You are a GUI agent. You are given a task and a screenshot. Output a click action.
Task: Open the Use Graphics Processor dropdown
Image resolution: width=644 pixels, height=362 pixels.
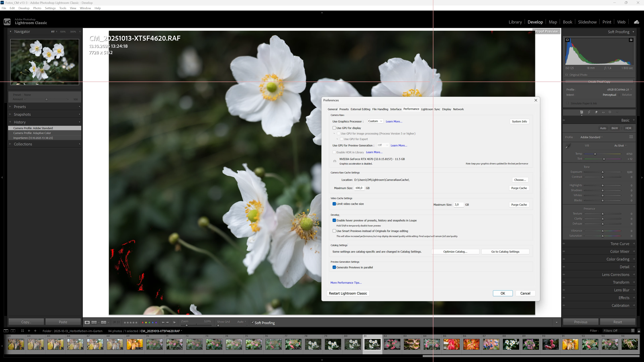pos(375,121)
